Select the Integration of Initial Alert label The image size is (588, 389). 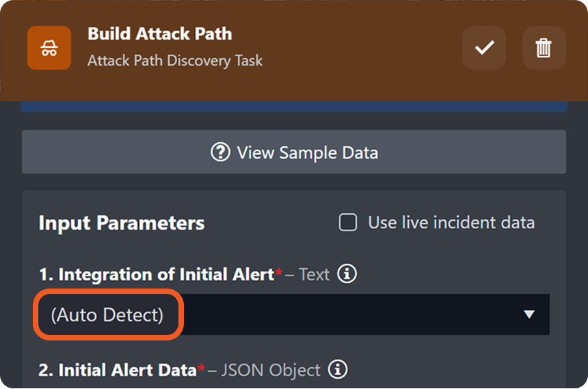pyautogui.click(x=156, y=274)
